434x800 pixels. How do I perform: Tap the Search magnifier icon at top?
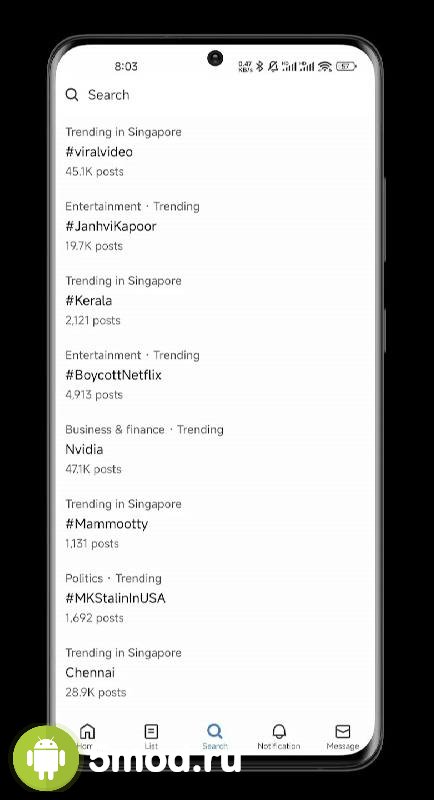point(72,94)
